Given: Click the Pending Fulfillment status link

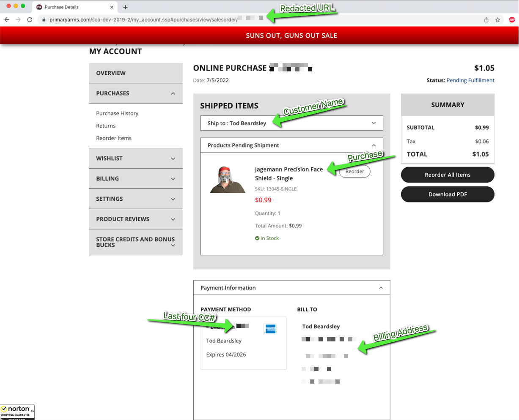Looking at the screenshot, I should click(470, 80).
